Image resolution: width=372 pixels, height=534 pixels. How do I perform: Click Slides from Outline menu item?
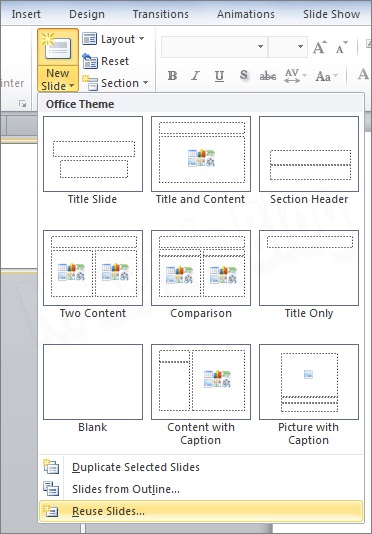click(x=201, y=489)
